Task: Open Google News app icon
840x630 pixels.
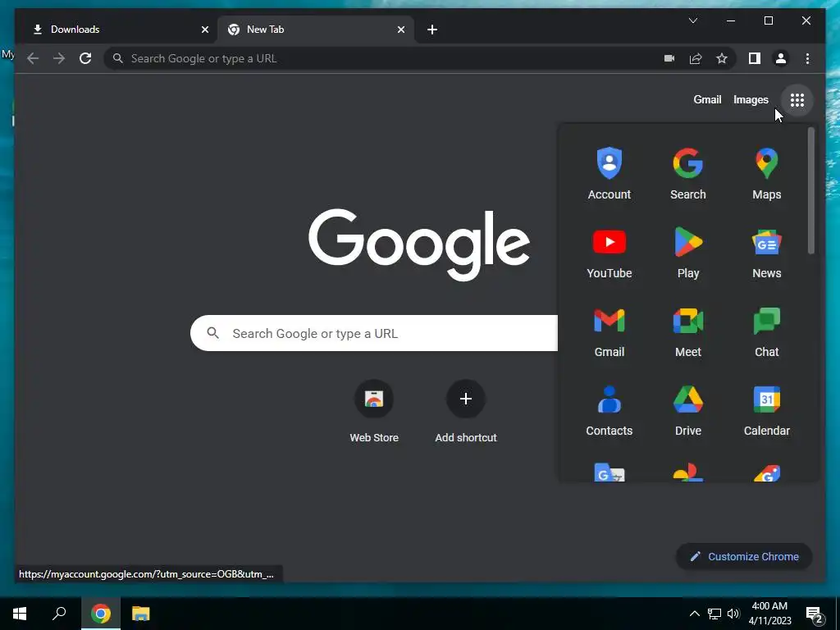Action: [767, 253]
